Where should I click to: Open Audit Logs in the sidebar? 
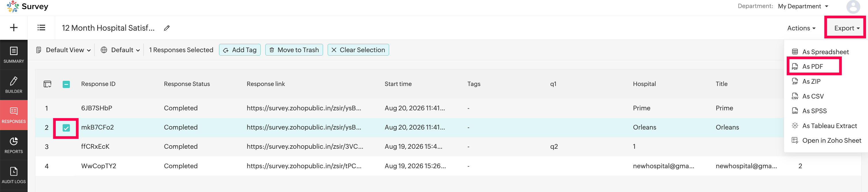(14, 175)
